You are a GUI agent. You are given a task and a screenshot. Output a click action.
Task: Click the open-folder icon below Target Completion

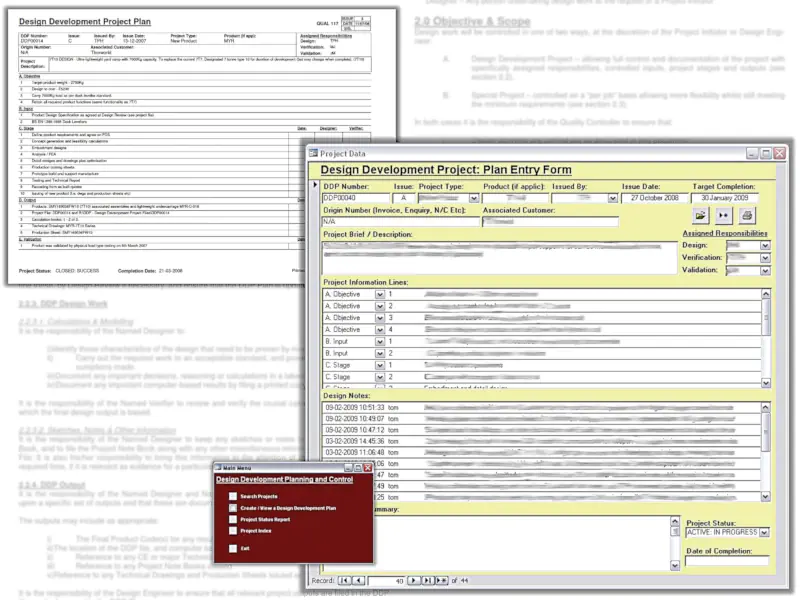pos(699,216)
